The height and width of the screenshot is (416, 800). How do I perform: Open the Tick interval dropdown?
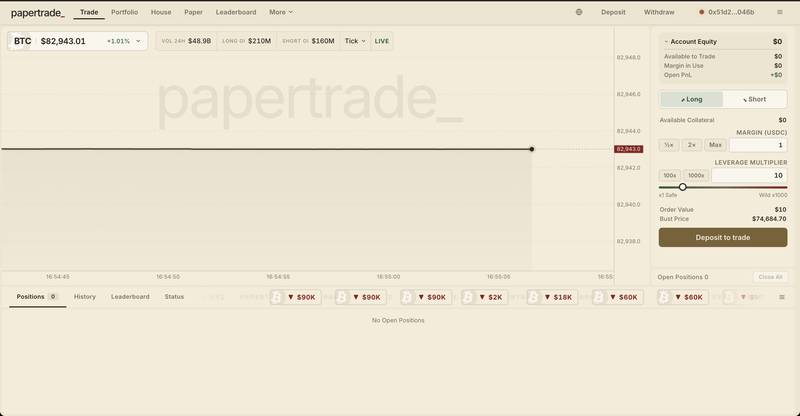(355, 41)
